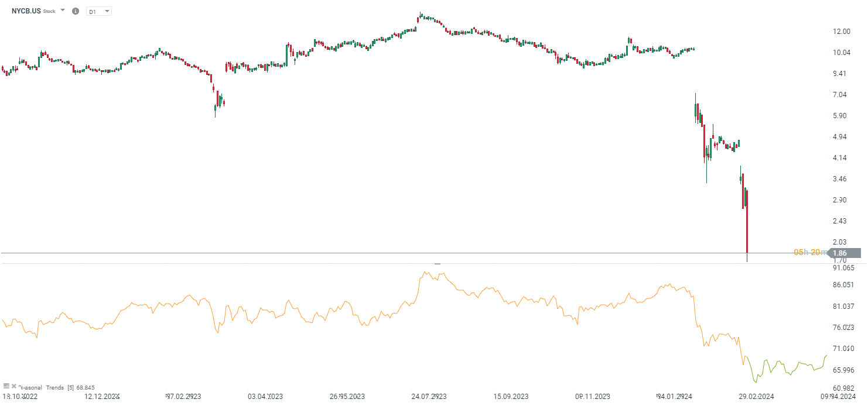Click the 03.04.2023 date label
868x406 pixels.
[x=265, y=396]
